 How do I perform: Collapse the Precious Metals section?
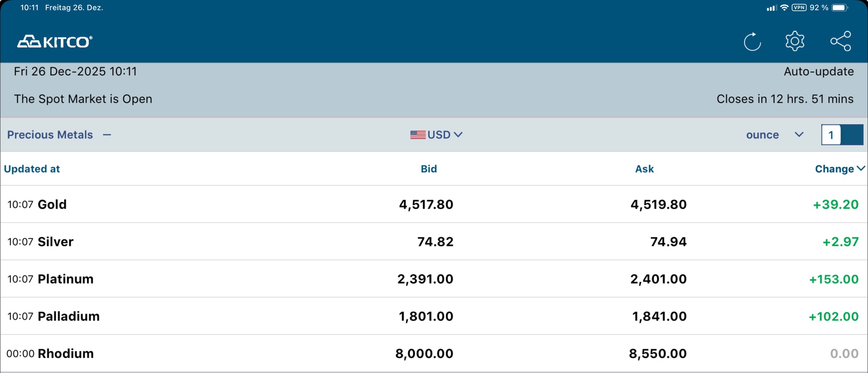click(107, 135)
